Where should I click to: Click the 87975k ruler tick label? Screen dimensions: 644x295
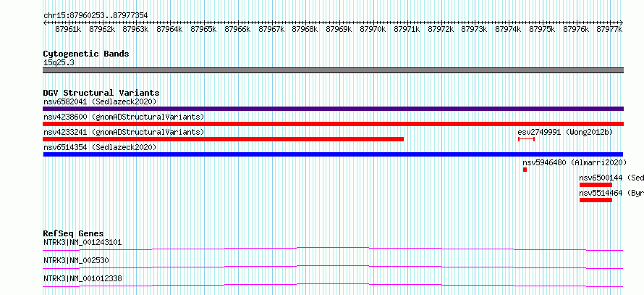542,29
